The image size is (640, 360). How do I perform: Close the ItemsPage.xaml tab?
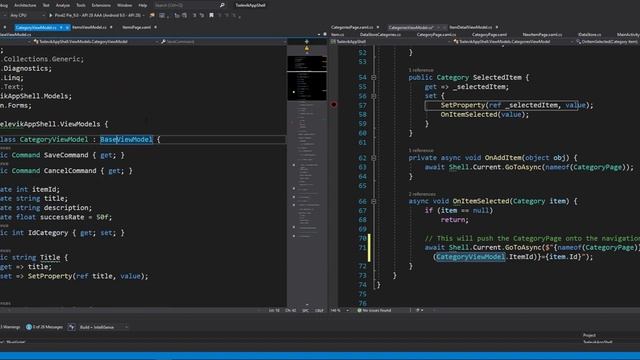tap(156, 27)
